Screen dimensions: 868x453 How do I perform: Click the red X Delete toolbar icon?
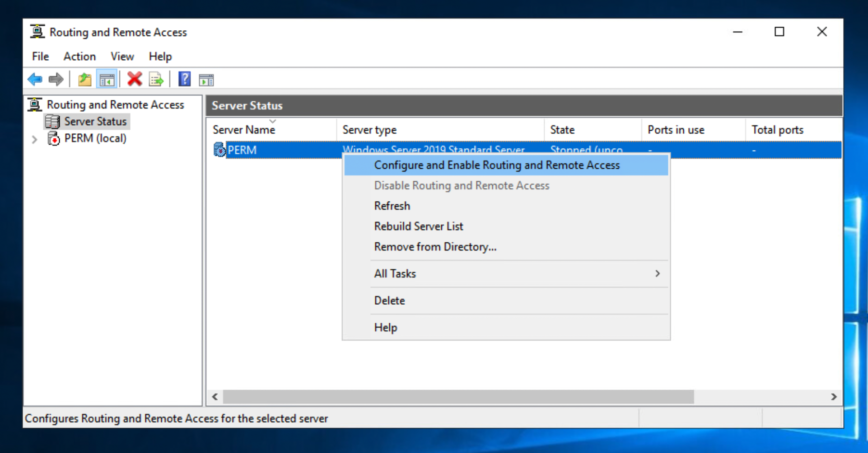[134, 79]
